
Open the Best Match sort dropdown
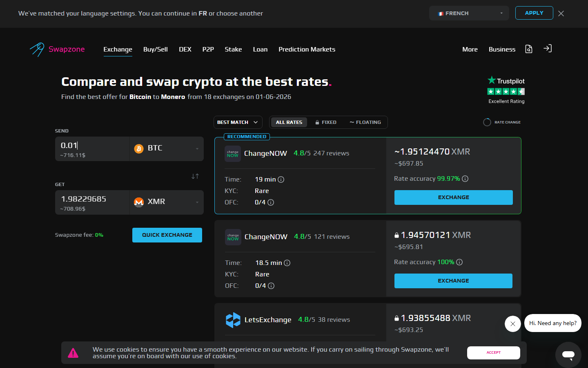click(238, 122)
